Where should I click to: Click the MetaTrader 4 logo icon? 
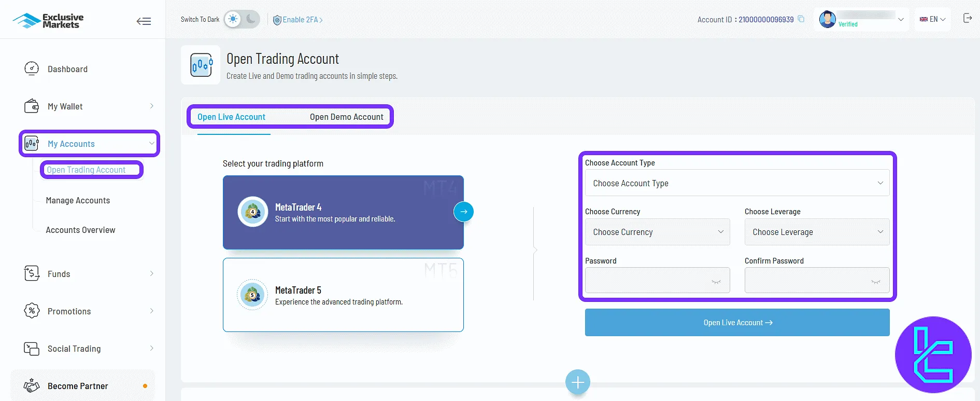coord(252,212)
